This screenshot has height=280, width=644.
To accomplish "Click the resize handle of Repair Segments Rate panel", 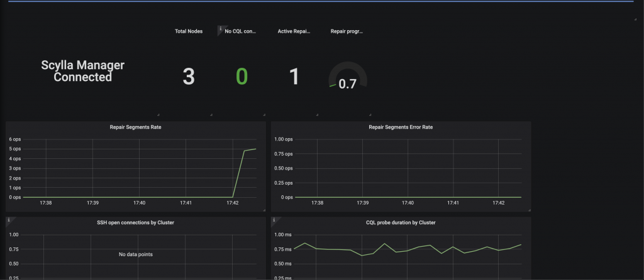I will pyautogui.click(x=264, y=210).
